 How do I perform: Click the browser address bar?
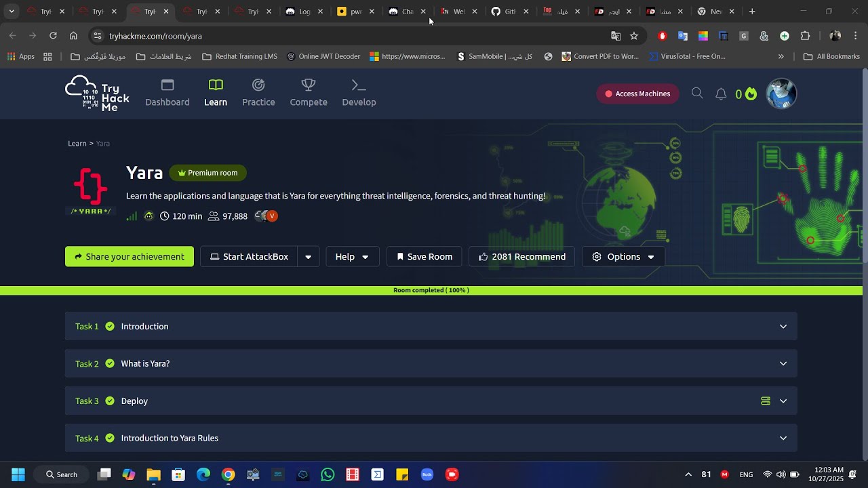pyautogui.click(x=353, y=36)
